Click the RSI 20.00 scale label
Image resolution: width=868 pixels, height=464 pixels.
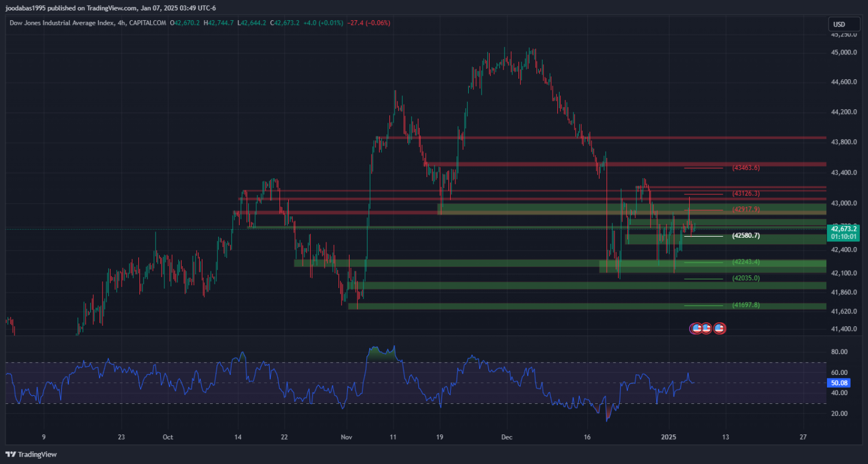pyautogui.click(x=839, y=414)
